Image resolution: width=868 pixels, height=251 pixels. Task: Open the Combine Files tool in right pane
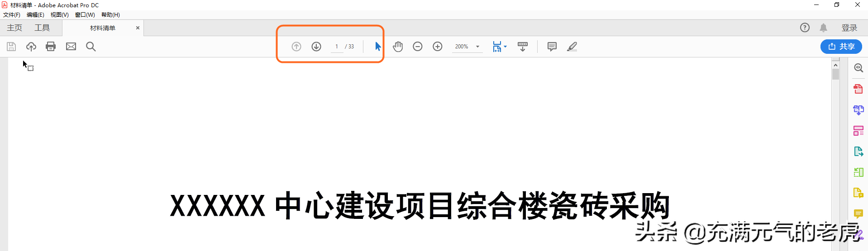pos(858,110)
